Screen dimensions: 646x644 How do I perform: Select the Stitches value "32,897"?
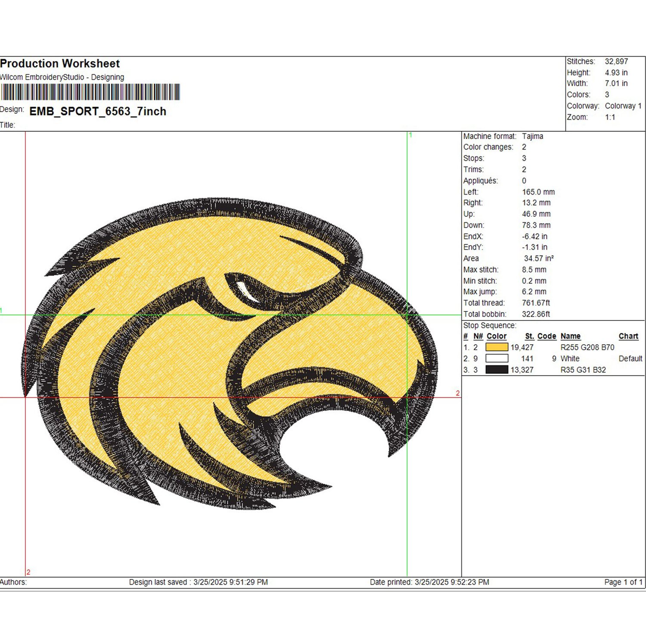616,62
